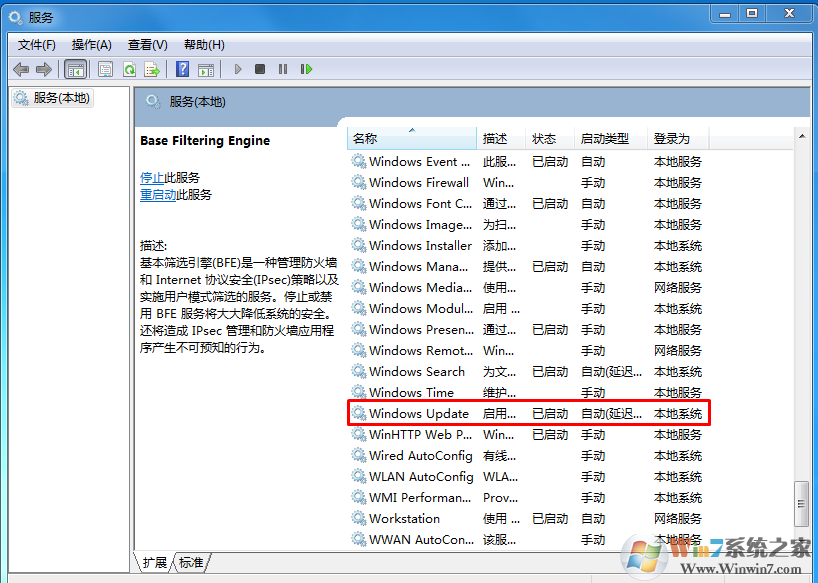Click the Stop Service square icon
This screenshot has height=583, width=818.
(260, 69)
